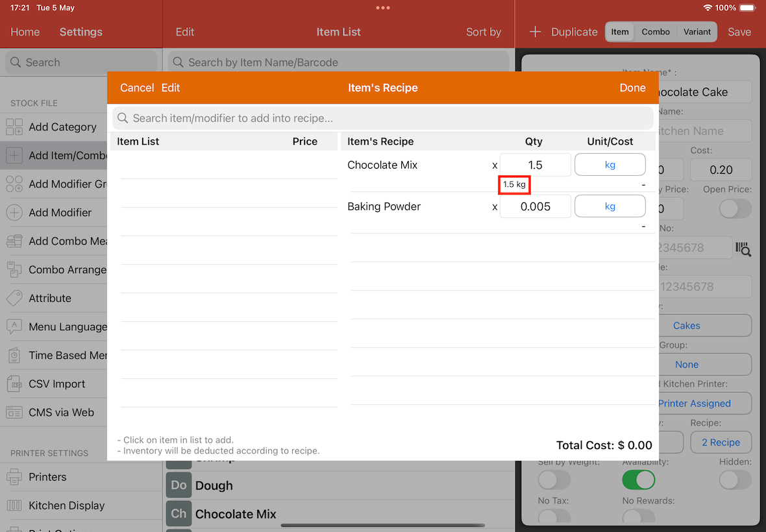Open Settings in the top bar
Viewport: 766px width, 532px height.
point(81,32)
